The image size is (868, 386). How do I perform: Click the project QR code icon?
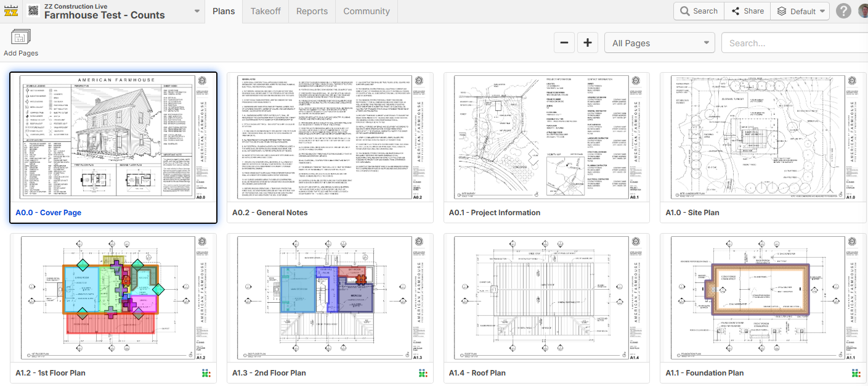[32, 11]
